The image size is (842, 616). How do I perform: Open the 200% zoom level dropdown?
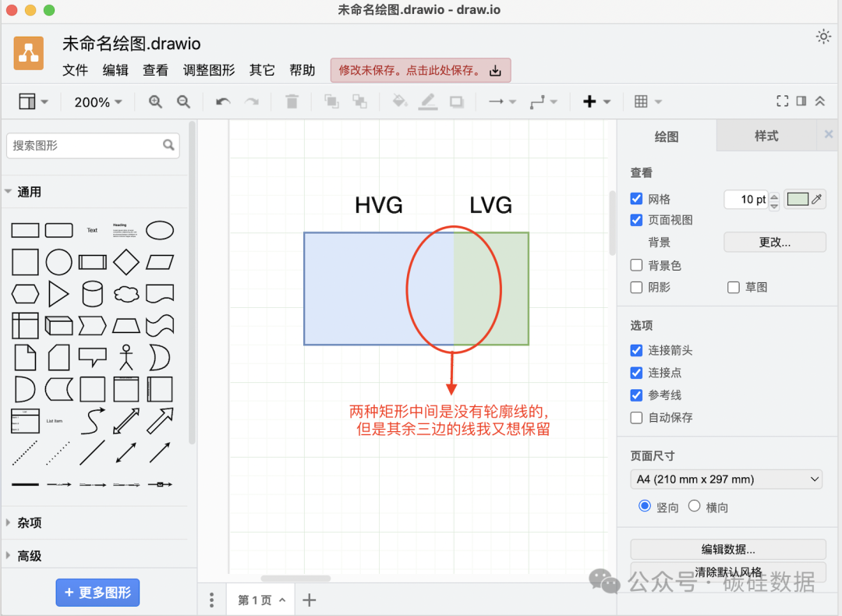[x=97, y=102]
